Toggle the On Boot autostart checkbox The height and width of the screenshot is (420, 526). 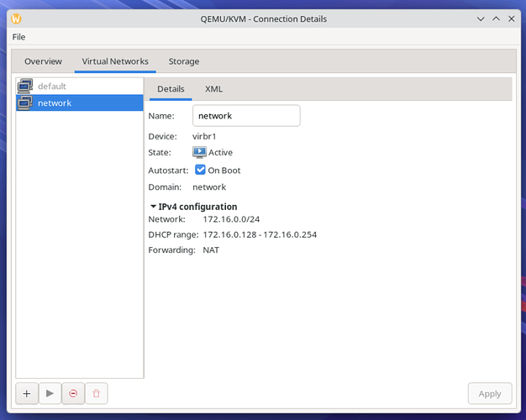tap(200, 170)
